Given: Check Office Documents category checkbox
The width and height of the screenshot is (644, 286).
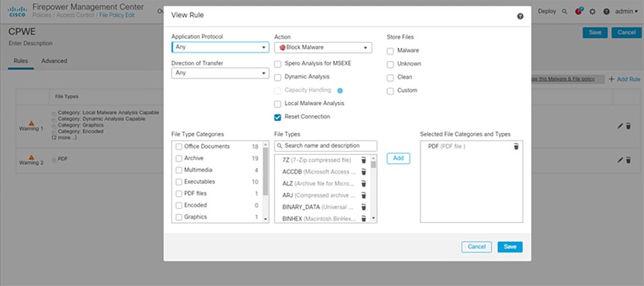Looking at the screenshot, I should point(179,147).
